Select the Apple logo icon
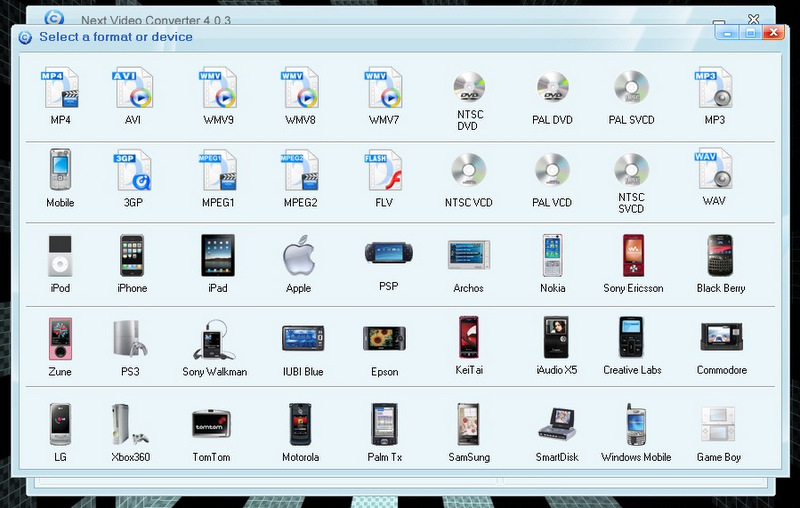Viewport: 800px width, 508px height. (x=299, y=255)
